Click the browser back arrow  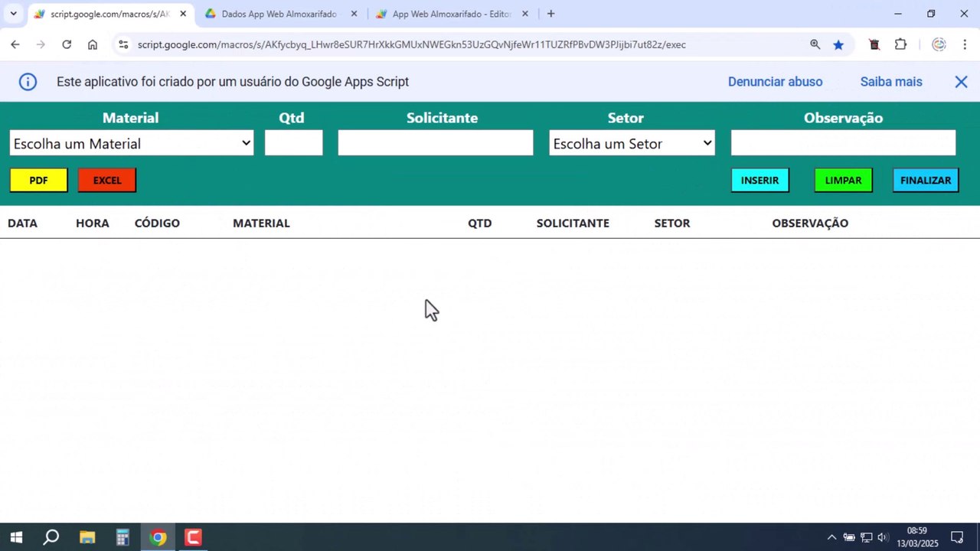pyautogui.click(x=15, y=44)
